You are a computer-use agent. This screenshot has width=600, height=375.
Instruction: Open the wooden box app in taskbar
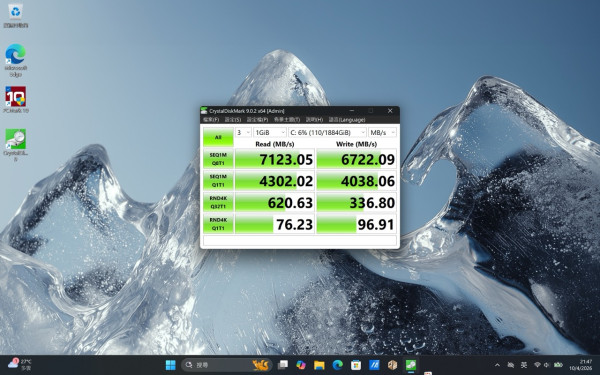click(393, 365)
